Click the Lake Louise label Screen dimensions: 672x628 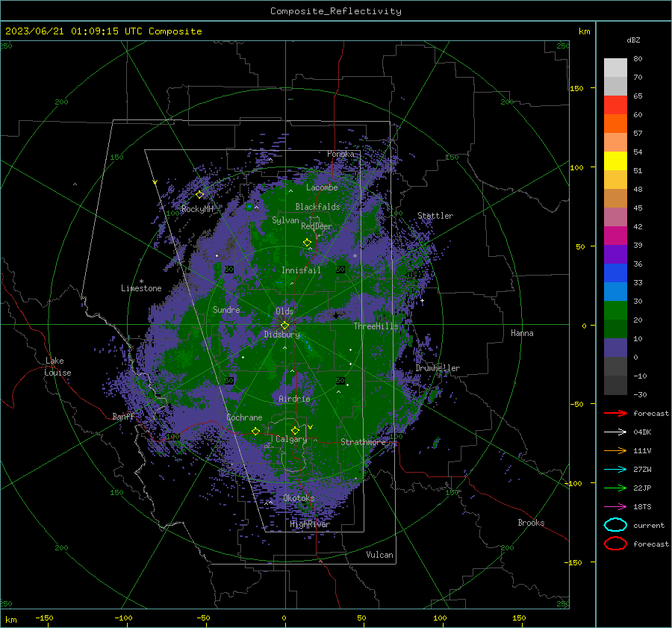pyautogui.click(x=57, y=367)
